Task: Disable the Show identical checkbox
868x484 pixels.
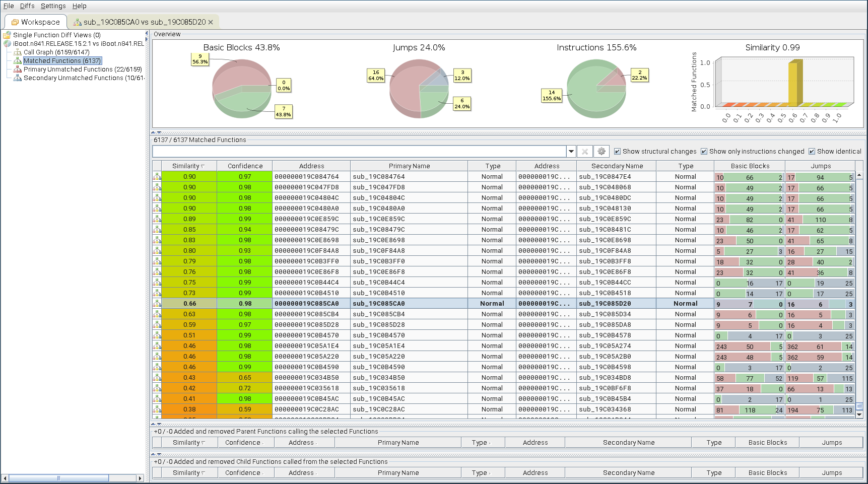Action: 812,152
